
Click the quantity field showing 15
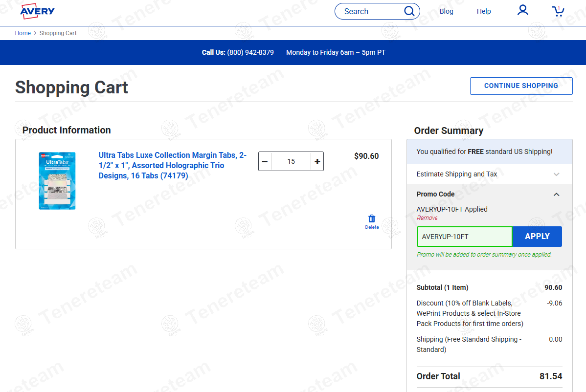pyautogui.click(x=291, y=161)
